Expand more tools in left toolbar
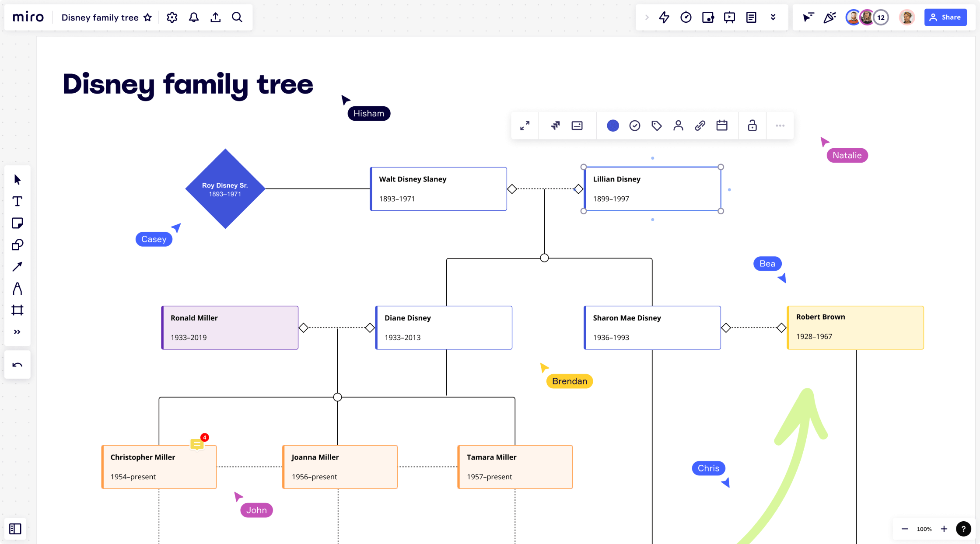This screenshot has height=544, width=980. (17, 332)
